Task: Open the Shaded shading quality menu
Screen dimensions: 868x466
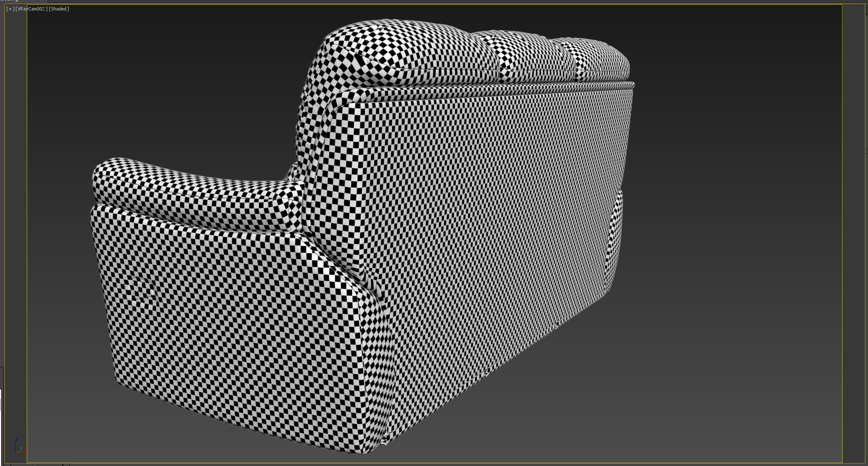Action: pyautogui.click(x=59, y=8)
